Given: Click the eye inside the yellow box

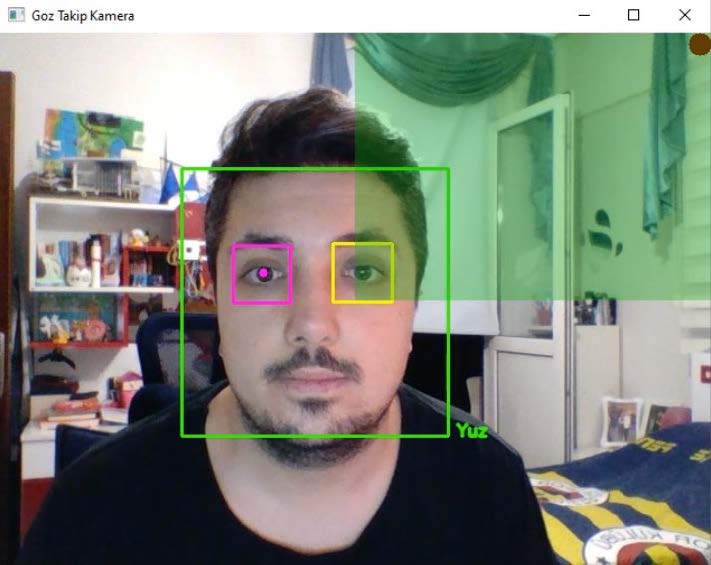Looking at the screenshot, I should pyautogui.click(x=361, y=273).
